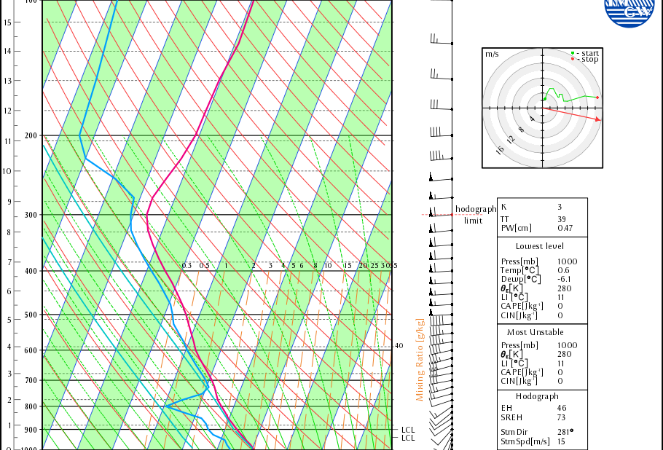
Task: Click the StmSpd[m/s] value 15
Action: pyautogui.click(x=561, y=441)
